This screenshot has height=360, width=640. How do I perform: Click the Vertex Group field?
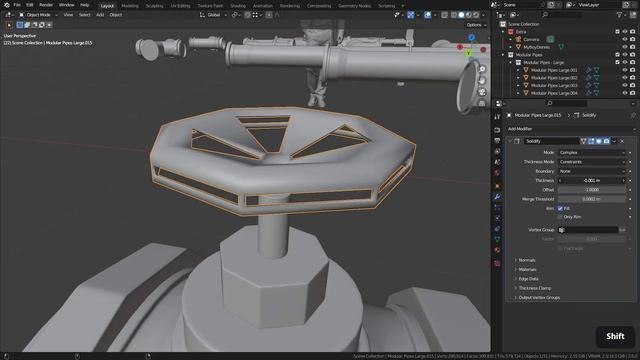[588, 230]
